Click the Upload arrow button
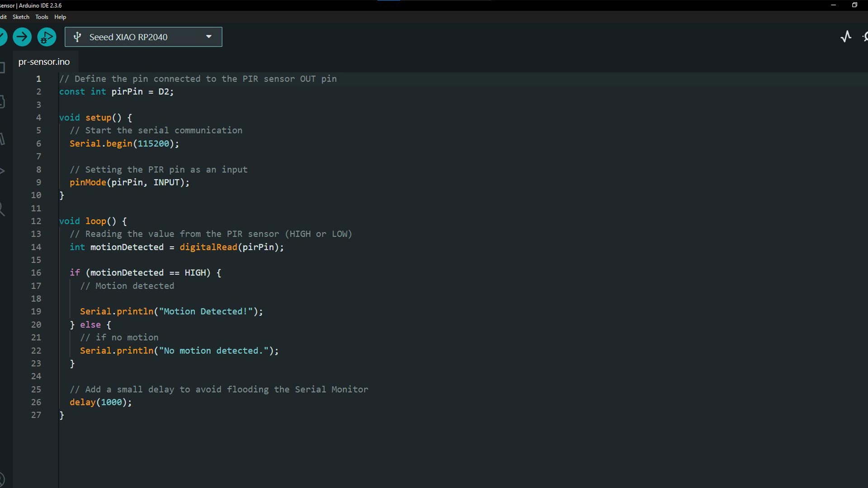Screen dimensions: 868x488 coord(22,37)
